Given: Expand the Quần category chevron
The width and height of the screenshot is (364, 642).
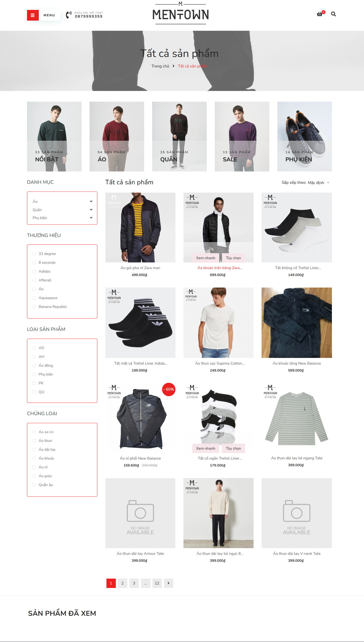Looking at the screenshot, I should (91, 210).
